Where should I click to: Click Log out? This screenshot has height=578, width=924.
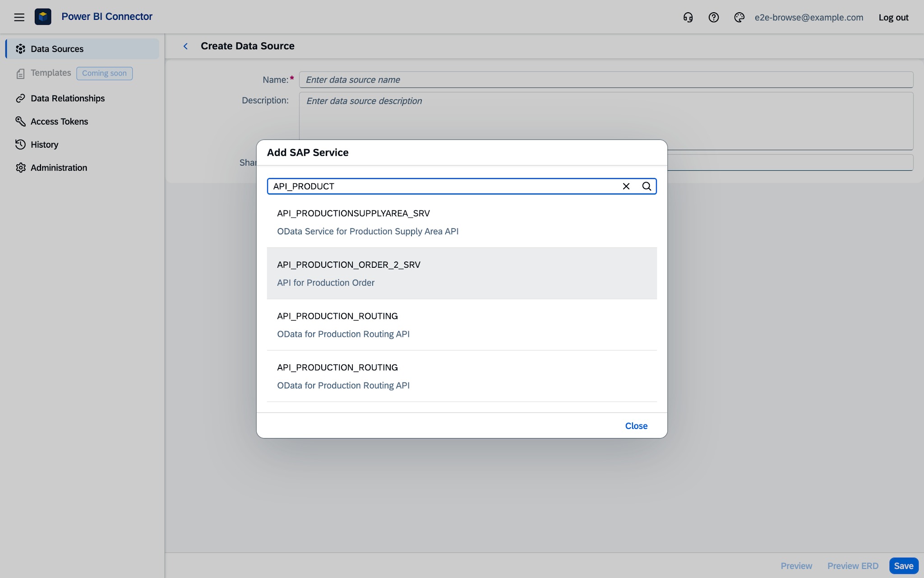click(893, 17)
